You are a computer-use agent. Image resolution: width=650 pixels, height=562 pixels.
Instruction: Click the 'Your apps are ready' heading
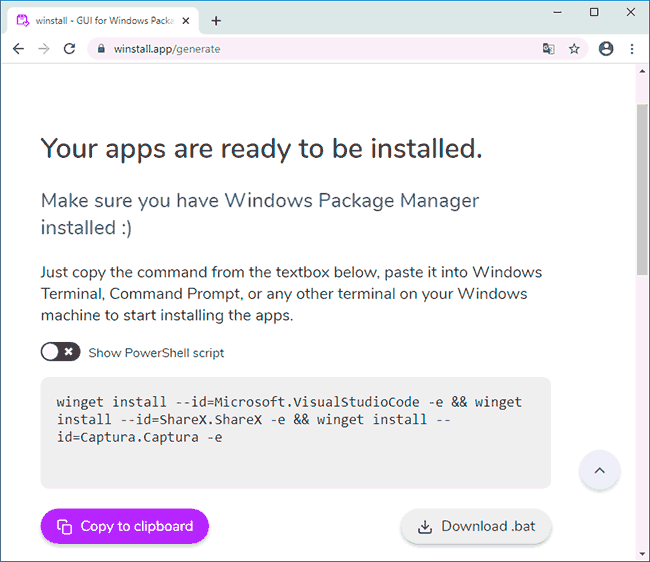[262, 149]
